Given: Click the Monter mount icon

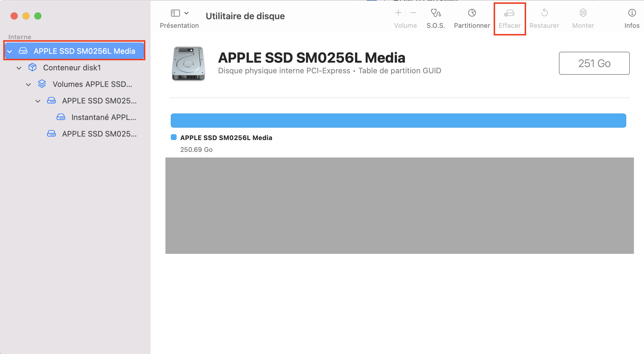Looking at the screenshot, I should [583, 13].
